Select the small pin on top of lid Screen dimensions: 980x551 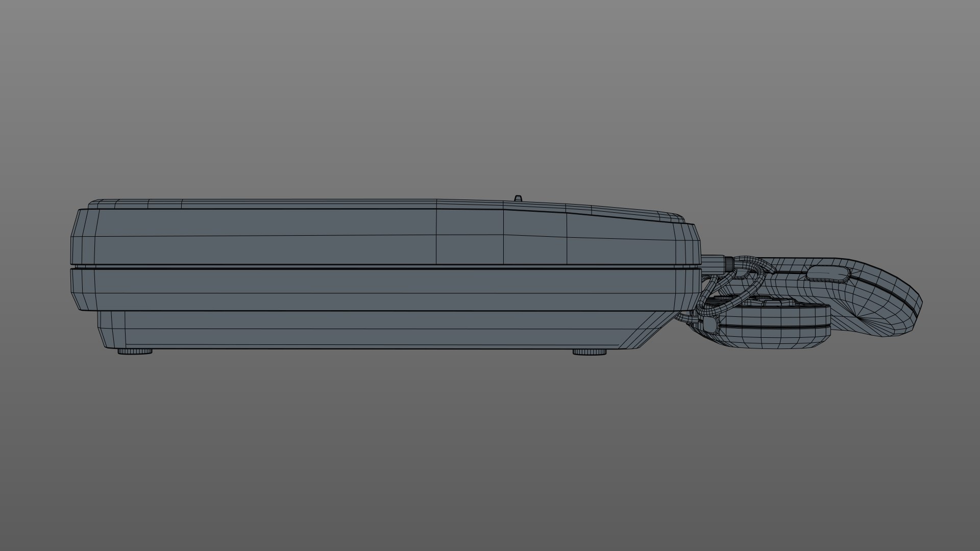coord(518,197)
